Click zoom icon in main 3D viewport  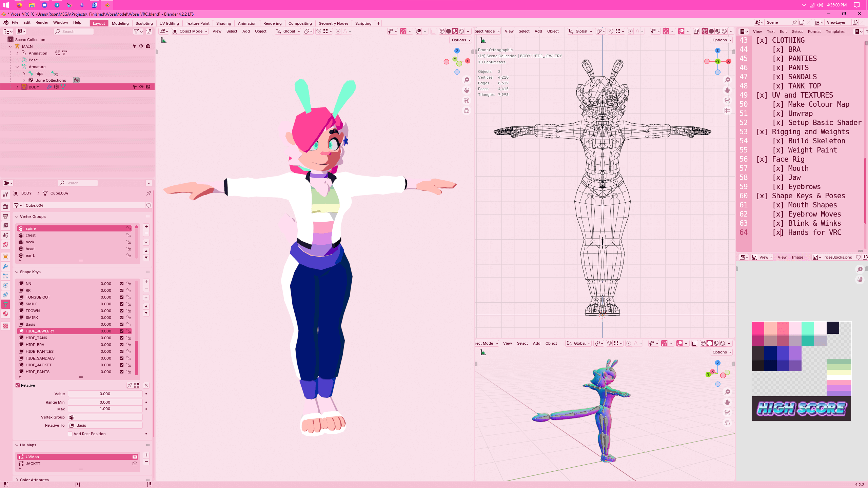(467, 80)
